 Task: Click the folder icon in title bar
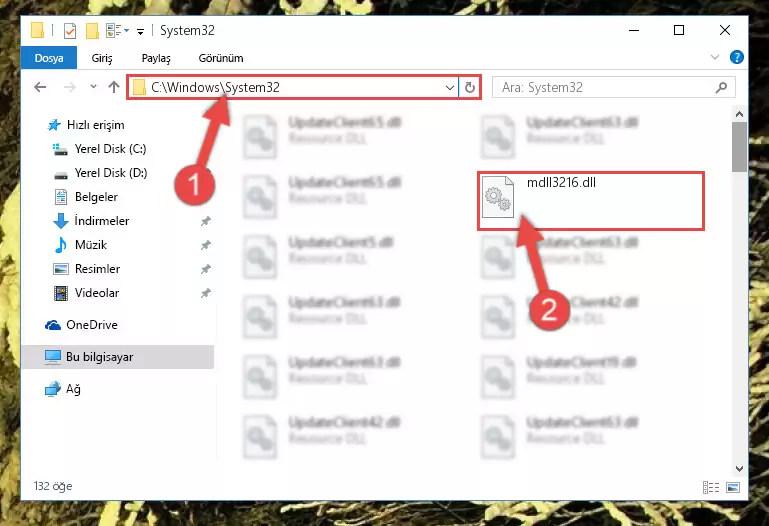37,30
